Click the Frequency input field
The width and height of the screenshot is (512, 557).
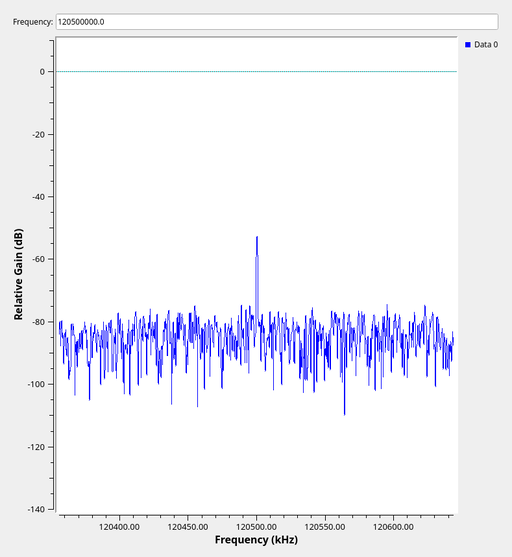[x=277, y=22]
